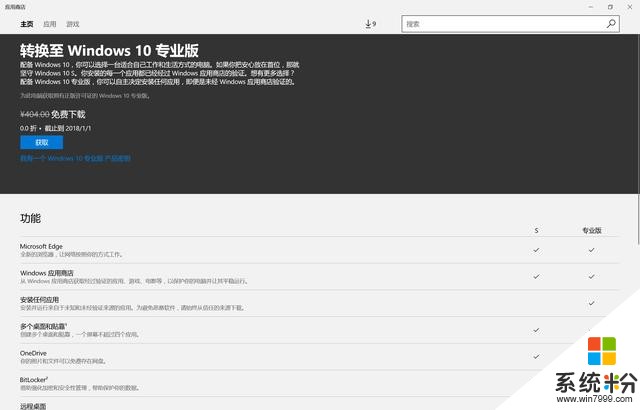Click the 专业版 column header
This screenshot has width=640, height=410.
(x=591, y=230)
